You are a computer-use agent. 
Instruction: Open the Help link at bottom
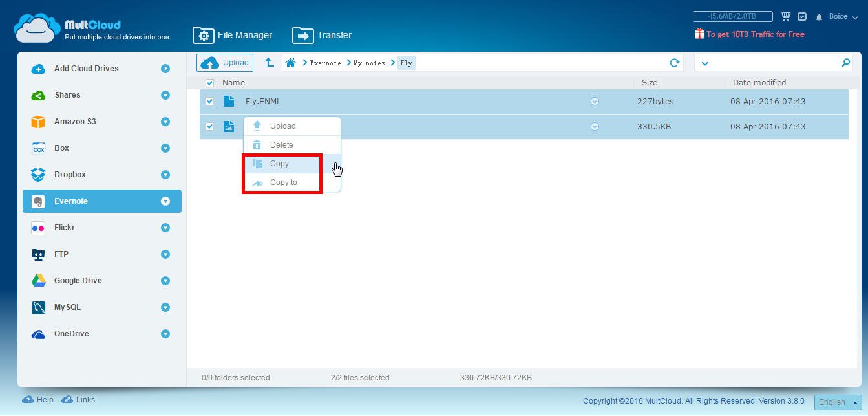38,400
